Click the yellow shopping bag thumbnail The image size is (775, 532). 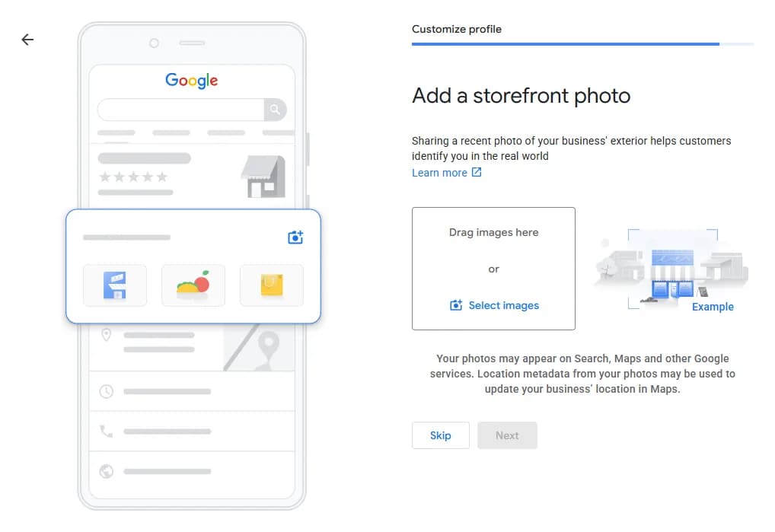tap(271, 285)
